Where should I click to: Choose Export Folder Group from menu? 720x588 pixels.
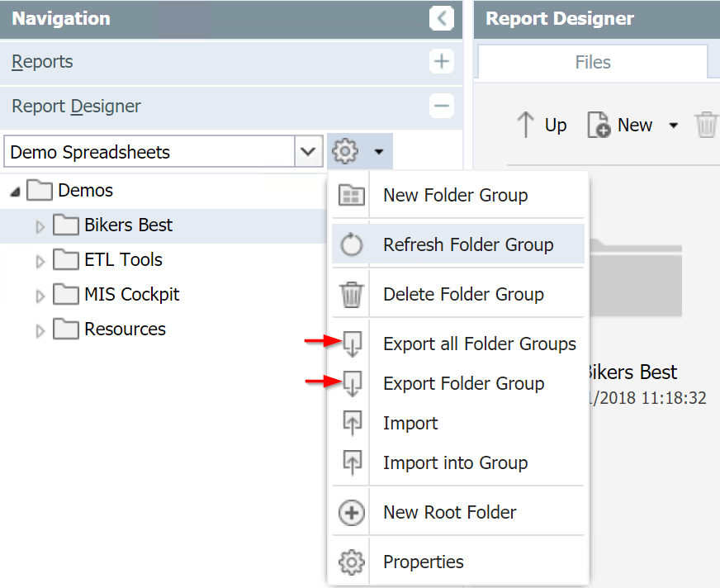point(463,384)
